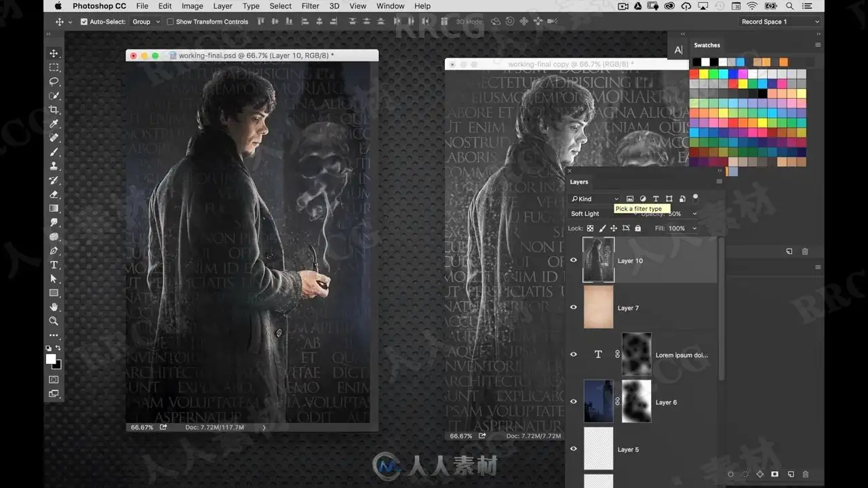Toggle Quick Mask mode icon
The width and height of the screenshot is (868, 488).
54,380
